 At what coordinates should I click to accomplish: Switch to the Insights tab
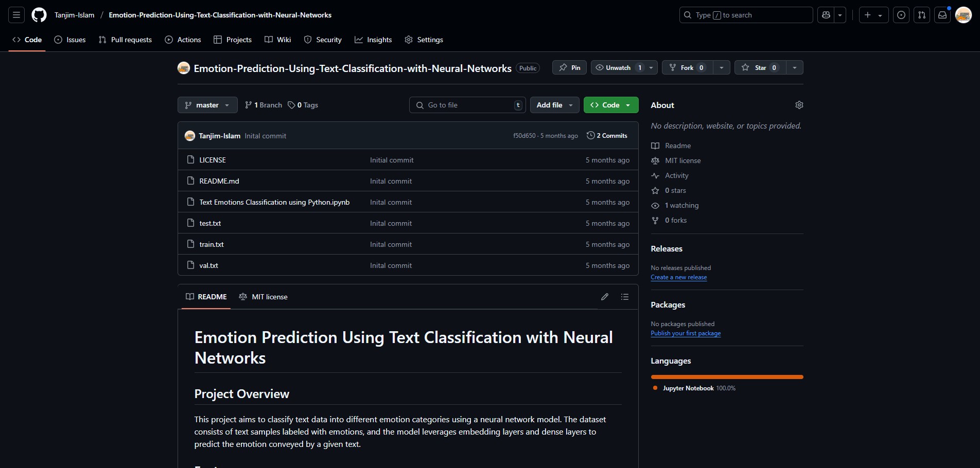click(373, 40)
